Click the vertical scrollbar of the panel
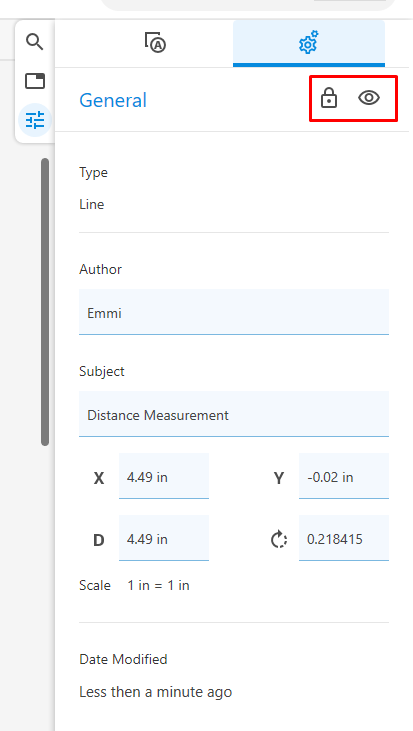 pos(45,302)
